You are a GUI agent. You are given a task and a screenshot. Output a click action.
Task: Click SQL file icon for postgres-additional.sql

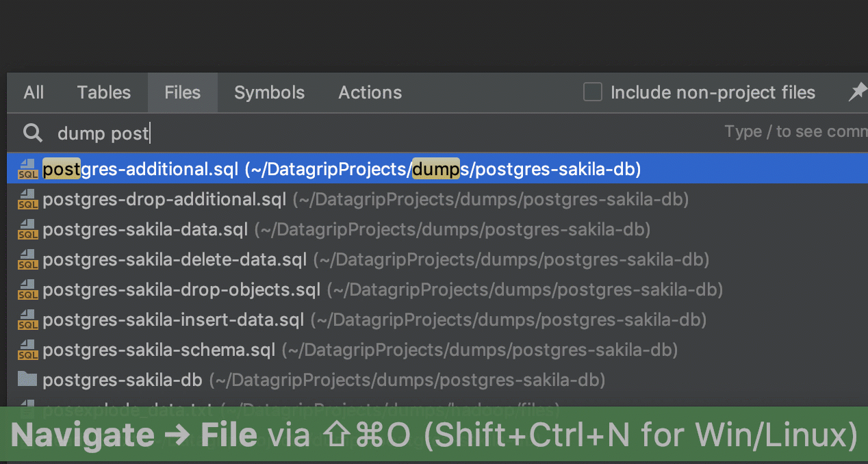click(28, 169)
